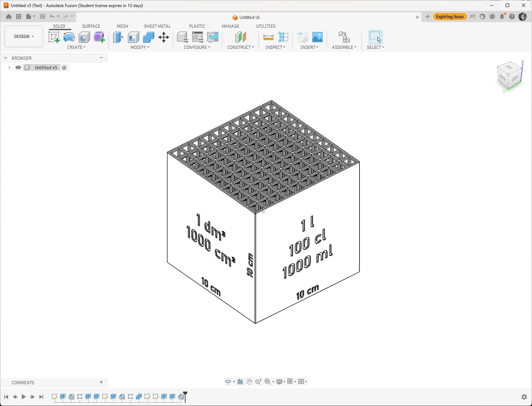Click the Assemble panel icon
Screen dimensions: 532x406
pos(344,37)
